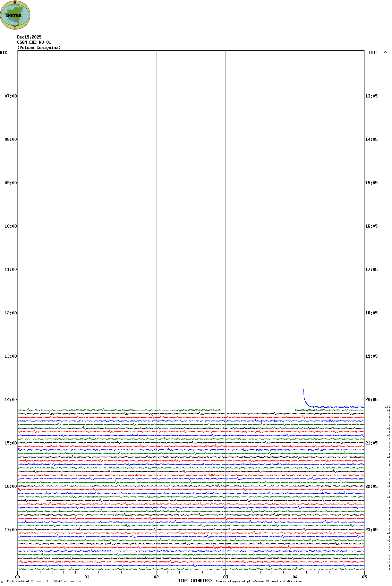This screenshot has height=586, width=392.
Task: Select the 14:00 local time marker
Action: coord(10,400)
